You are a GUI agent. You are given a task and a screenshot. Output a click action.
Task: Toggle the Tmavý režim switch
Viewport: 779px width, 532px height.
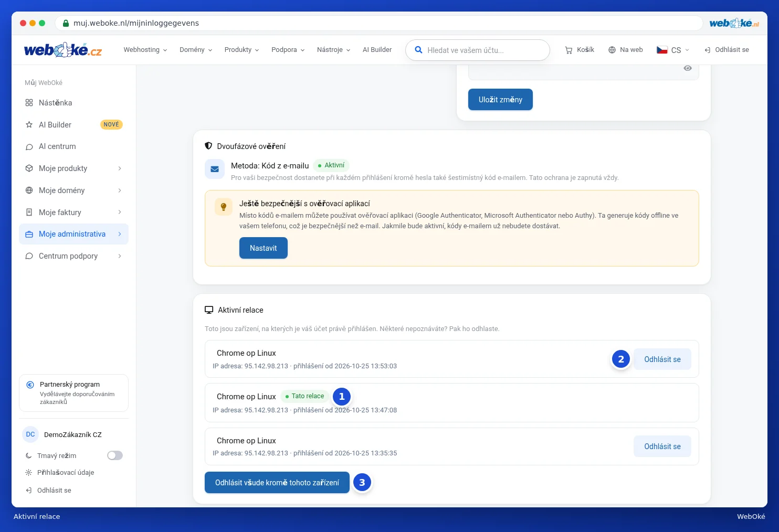(x=115, y=456)
